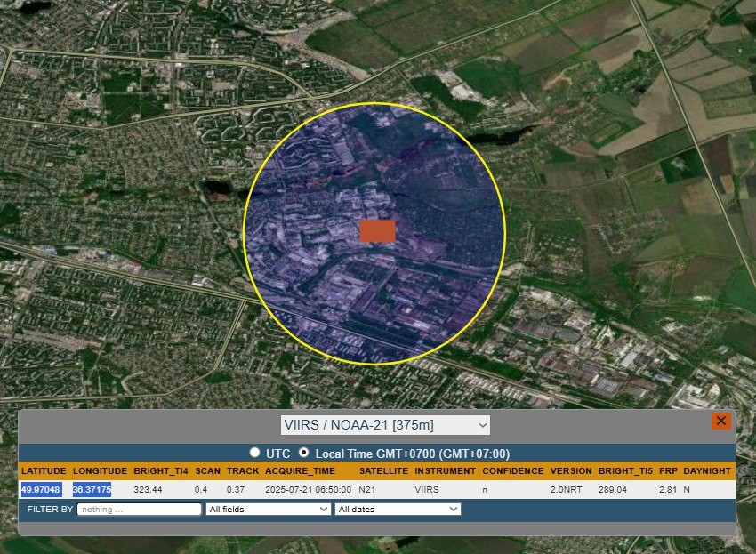Viewport: 756px width, 554px height.
Task: Click version value 2.0NRT
Action: click(x=566, y=489)
